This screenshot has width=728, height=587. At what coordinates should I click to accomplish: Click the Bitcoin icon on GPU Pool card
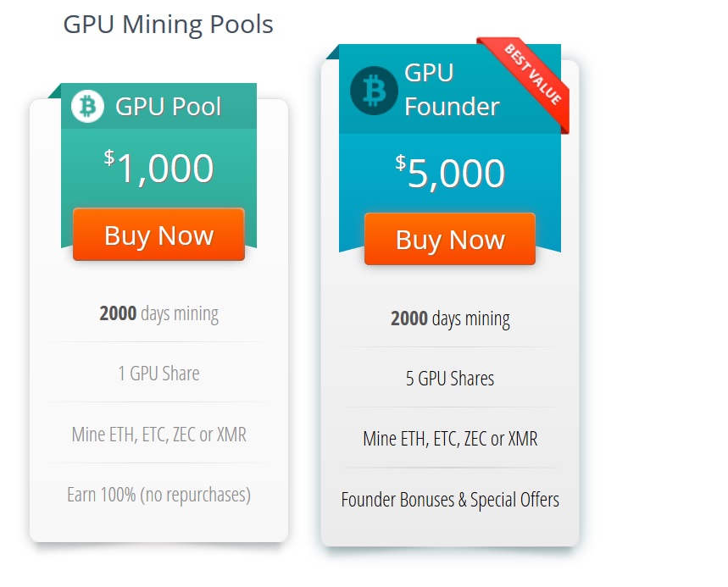87,107
